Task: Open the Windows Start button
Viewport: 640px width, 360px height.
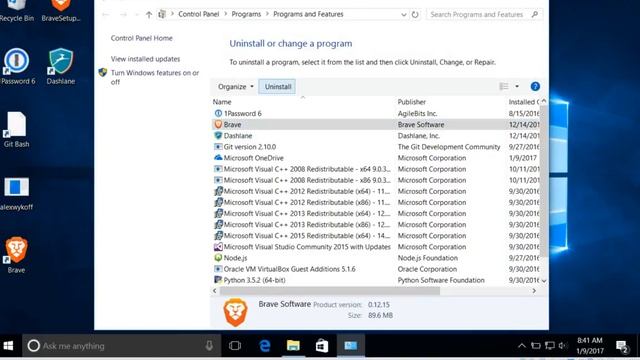Action: [8, 346]
